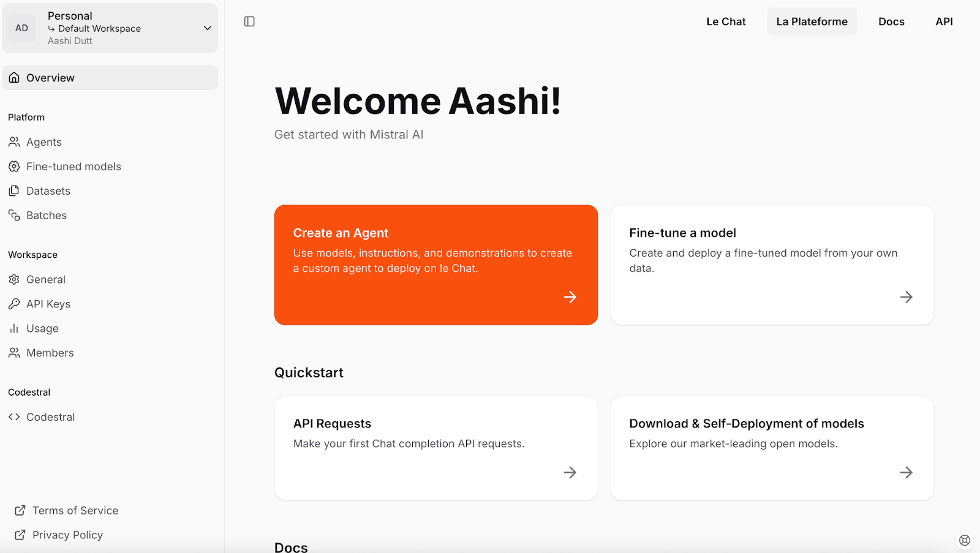The height and width of the screenshot is (553, 980).
Task: Go to Overview in sidebar
Action: 110,78
